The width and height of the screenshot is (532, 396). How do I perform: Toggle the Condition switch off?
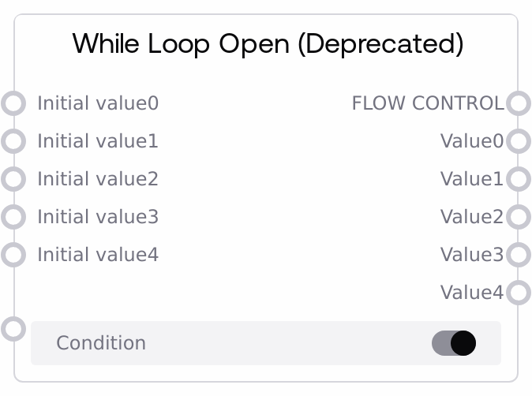[x=454, y=343]
